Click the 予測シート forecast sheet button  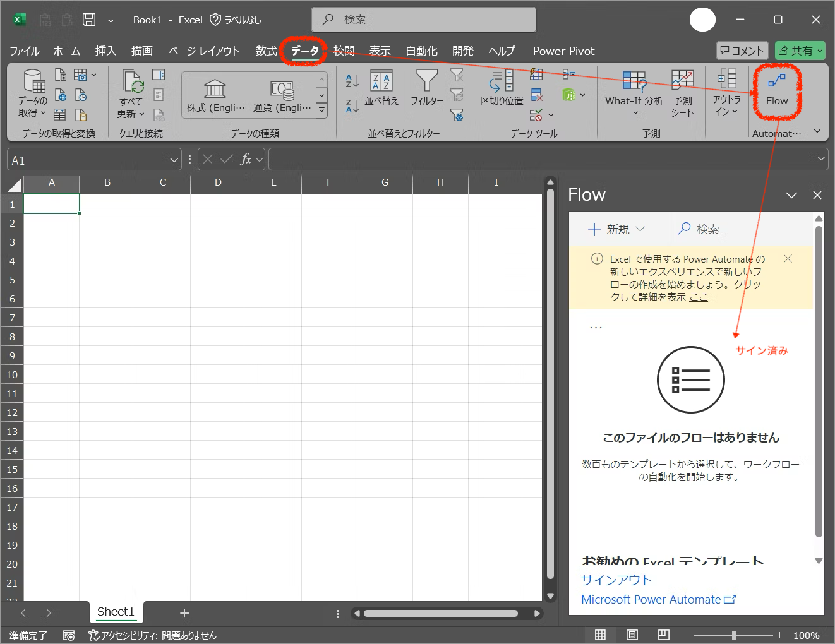pos(682,93)
